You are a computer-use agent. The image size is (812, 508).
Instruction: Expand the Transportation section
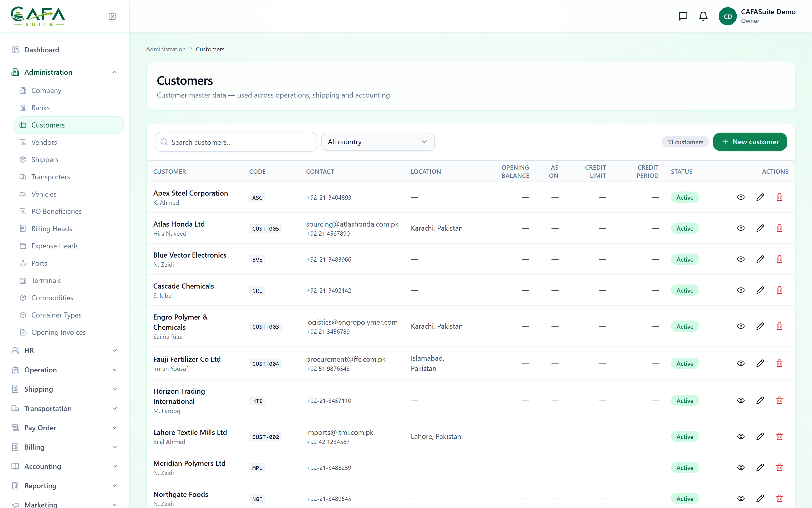(64, 408)
